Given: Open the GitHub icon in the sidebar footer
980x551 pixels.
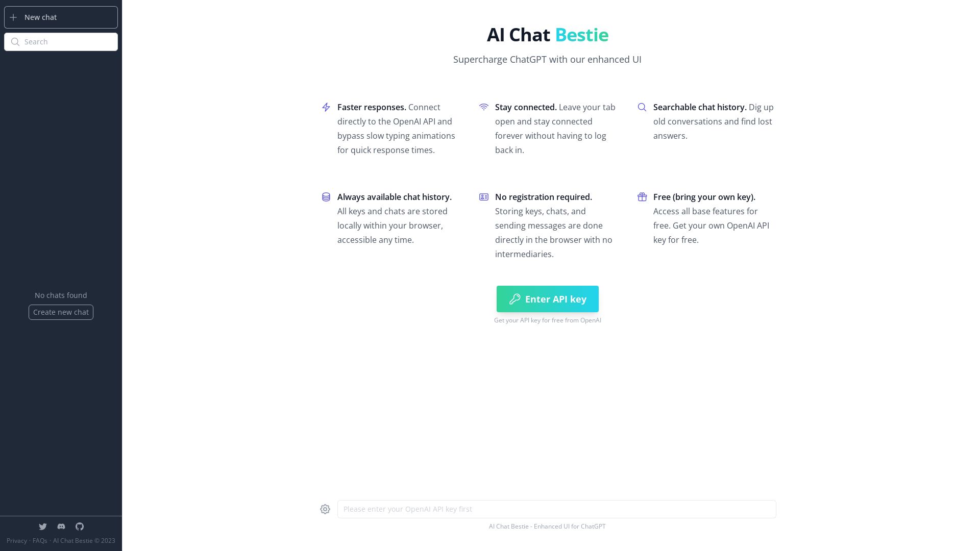Looking at the screenshot, I should pyautogui.click(x=80, y=527).
